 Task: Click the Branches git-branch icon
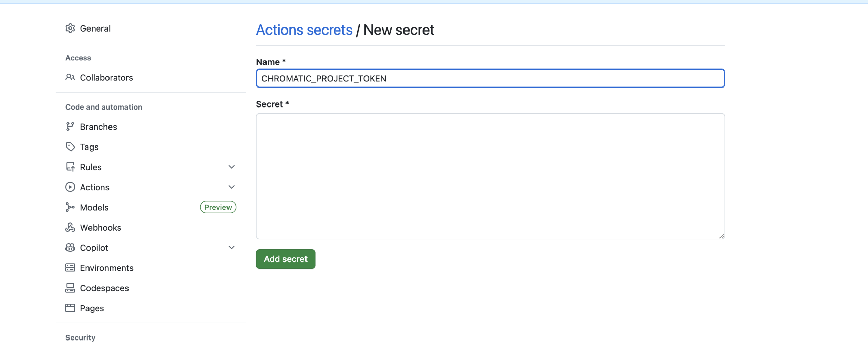70,127
